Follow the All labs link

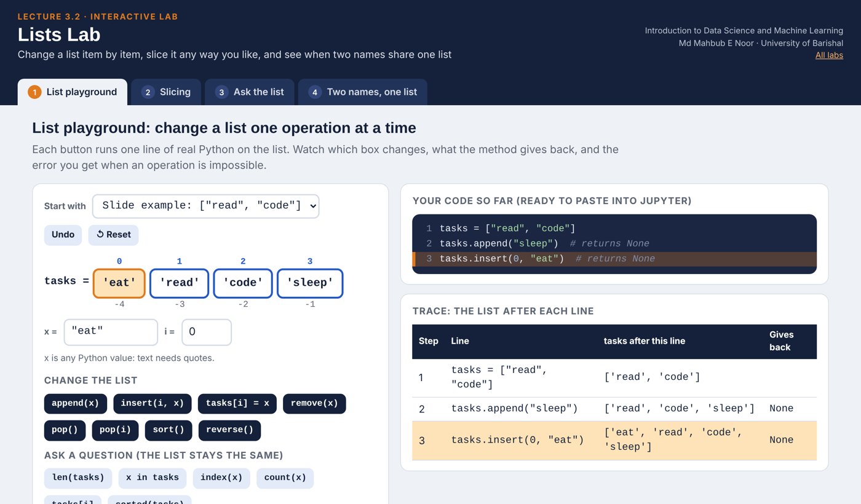[829, 55]
